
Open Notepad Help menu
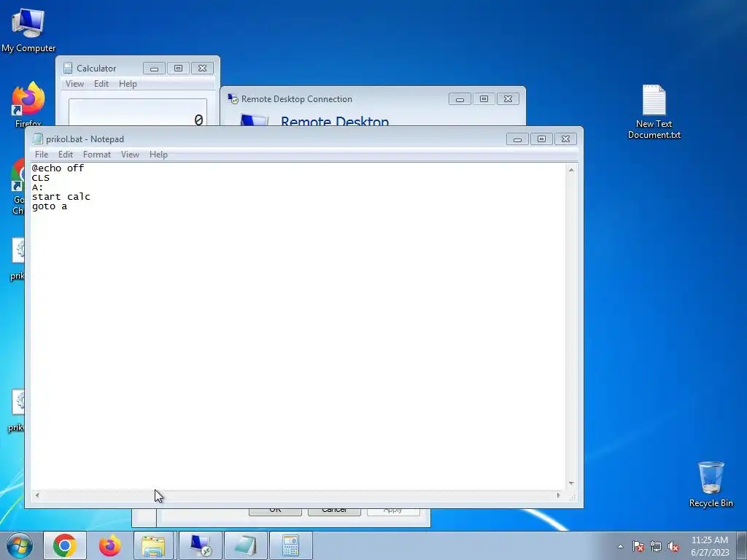click(158, 155)
